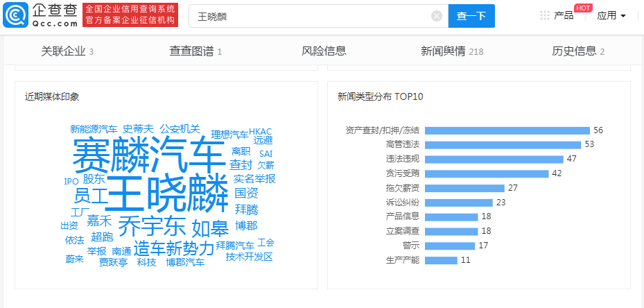This screenshot has width=644, height=308.
Task: Click word cloud term 理想汽车
Action: click(x=229, y=135)
